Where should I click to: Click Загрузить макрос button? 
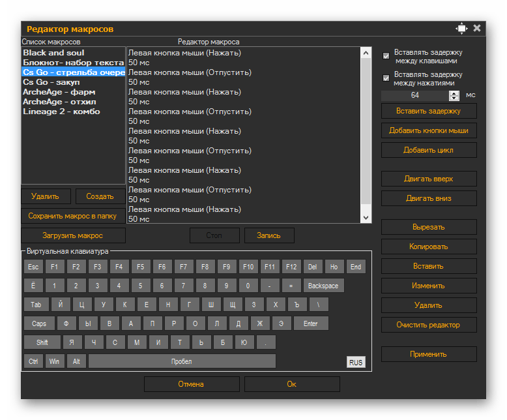click(x=73, y=235)
